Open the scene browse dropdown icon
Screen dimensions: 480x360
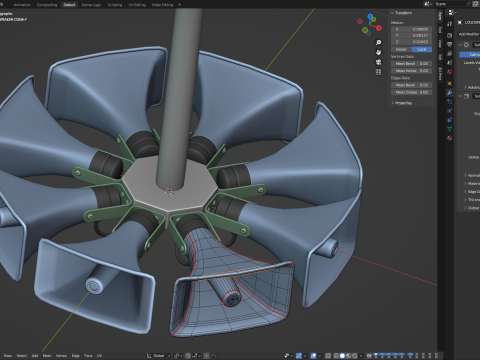click(x=428, y=4)
